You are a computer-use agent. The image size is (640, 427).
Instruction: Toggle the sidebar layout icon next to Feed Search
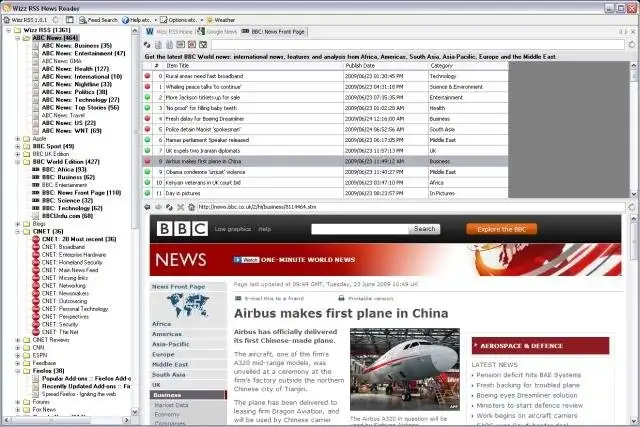click(x=70, y=20)
